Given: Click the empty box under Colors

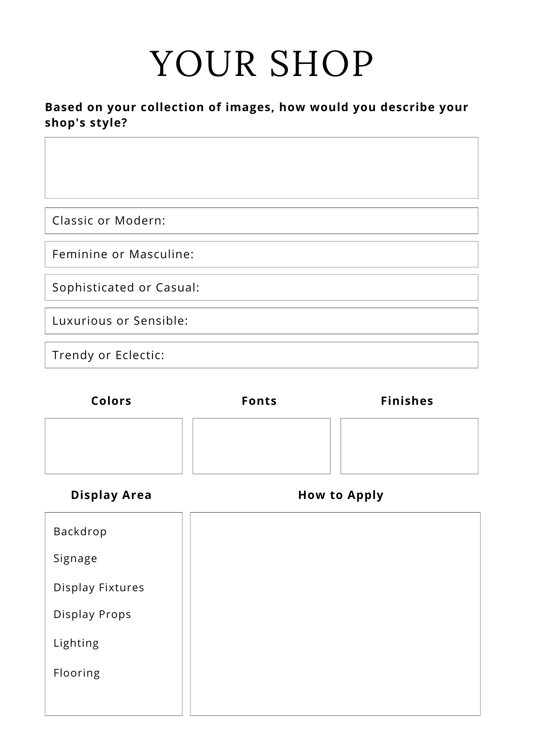Looking at the screenshot, I should (114, 446).
